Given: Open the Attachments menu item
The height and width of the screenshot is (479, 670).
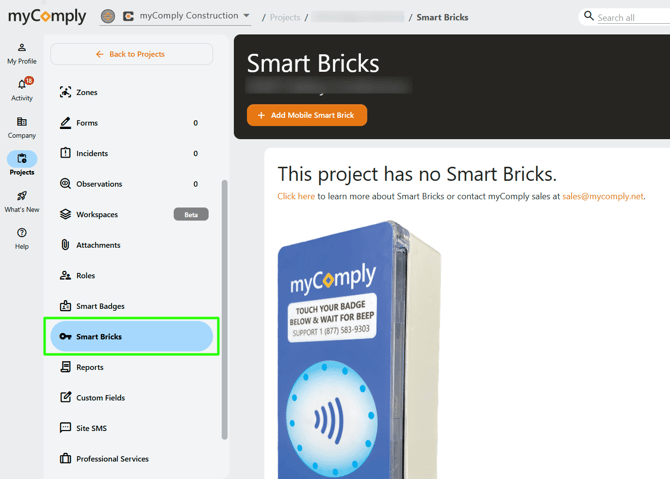Looking at the screenshot, I should [x=132, y=245].
